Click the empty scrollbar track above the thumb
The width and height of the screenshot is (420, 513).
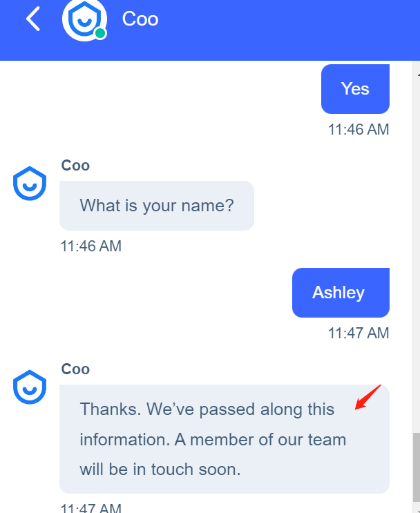[x=416, y=255]
